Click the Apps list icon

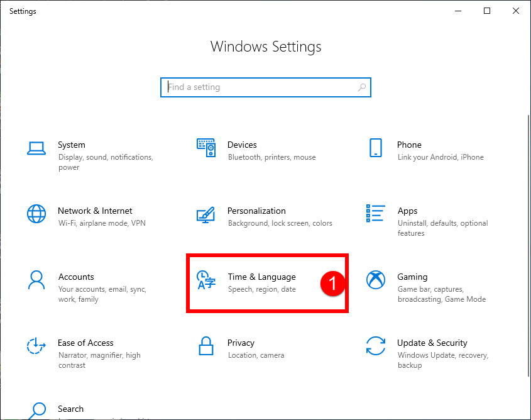point(376,213)
